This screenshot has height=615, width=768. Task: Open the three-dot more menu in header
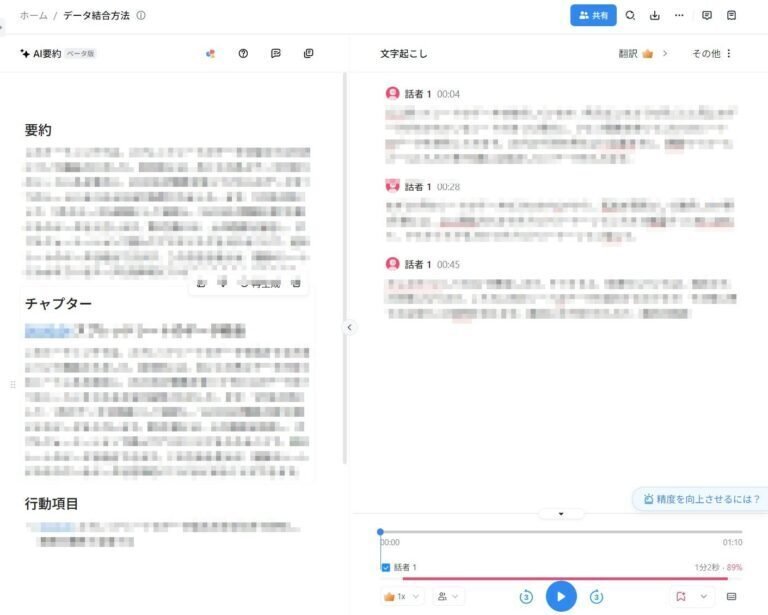point(679,15)
